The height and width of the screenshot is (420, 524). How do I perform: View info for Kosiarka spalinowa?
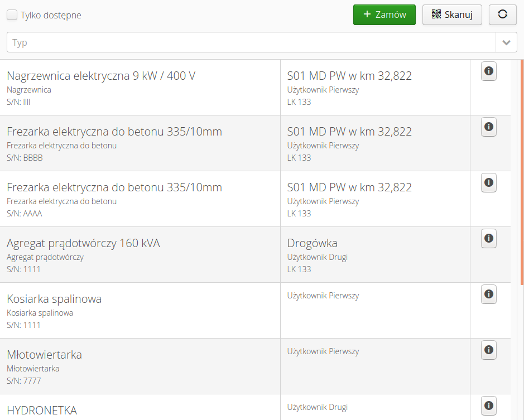point(488,295)
